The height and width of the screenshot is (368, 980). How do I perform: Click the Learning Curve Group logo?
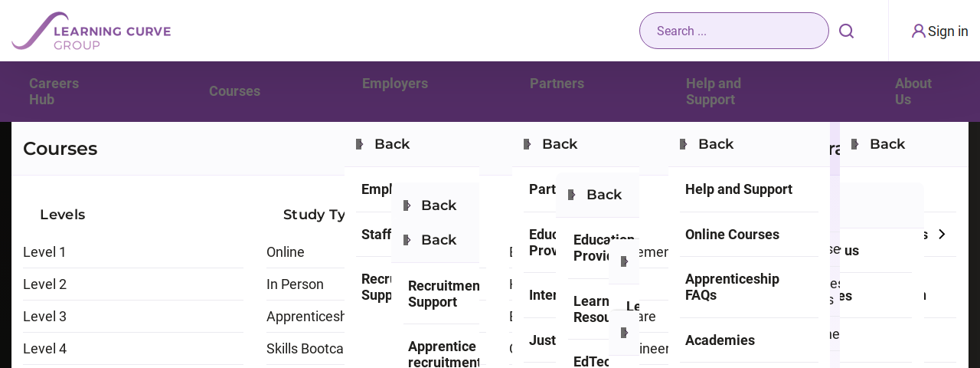coord(91,31)
